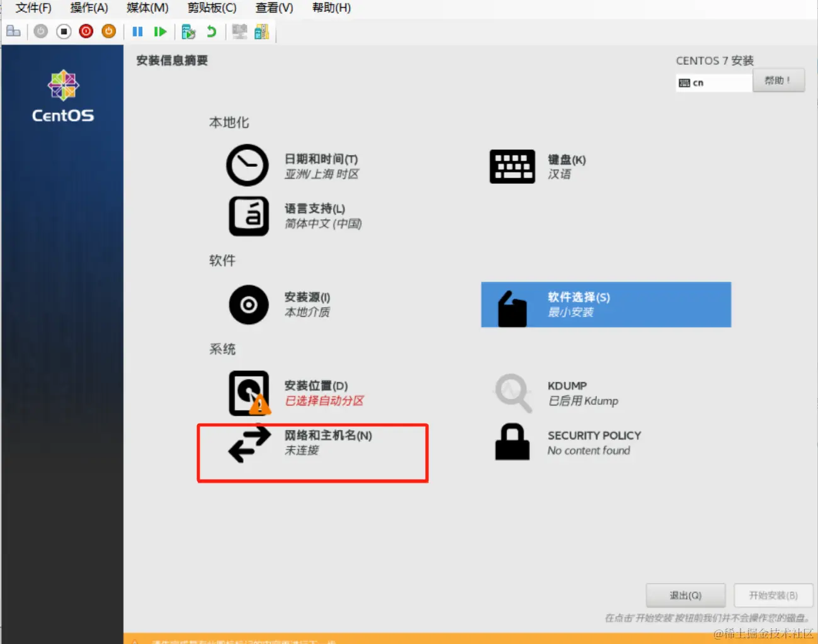Click the CENTOS 7 安装 title text

(x=715, y=60)
